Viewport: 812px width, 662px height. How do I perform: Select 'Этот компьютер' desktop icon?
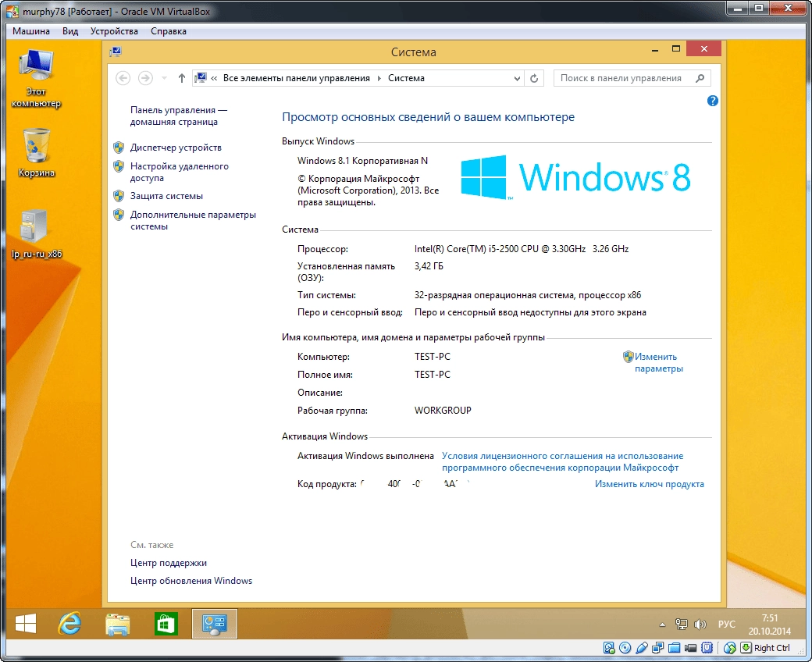(x=36, y=77)
